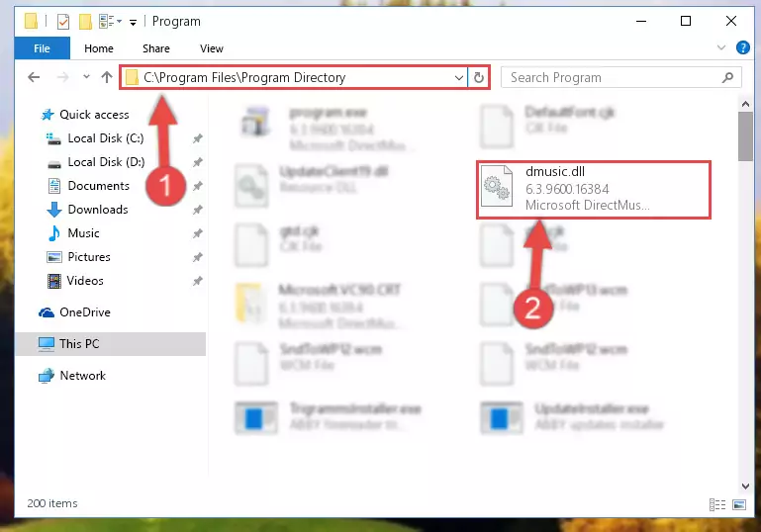761x532 pixels.
Task: Click the Properties quick access toolbar icon
Action: [63, 22]
